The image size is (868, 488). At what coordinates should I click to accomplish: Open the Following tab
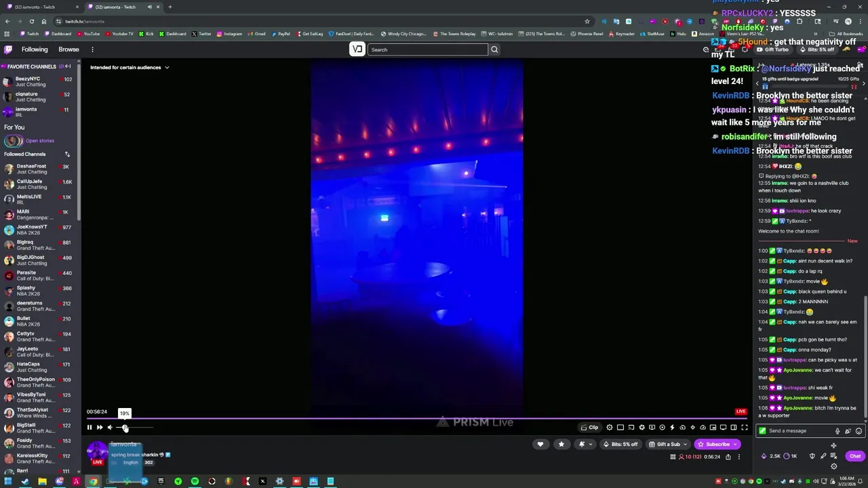[x=35, y=49]
